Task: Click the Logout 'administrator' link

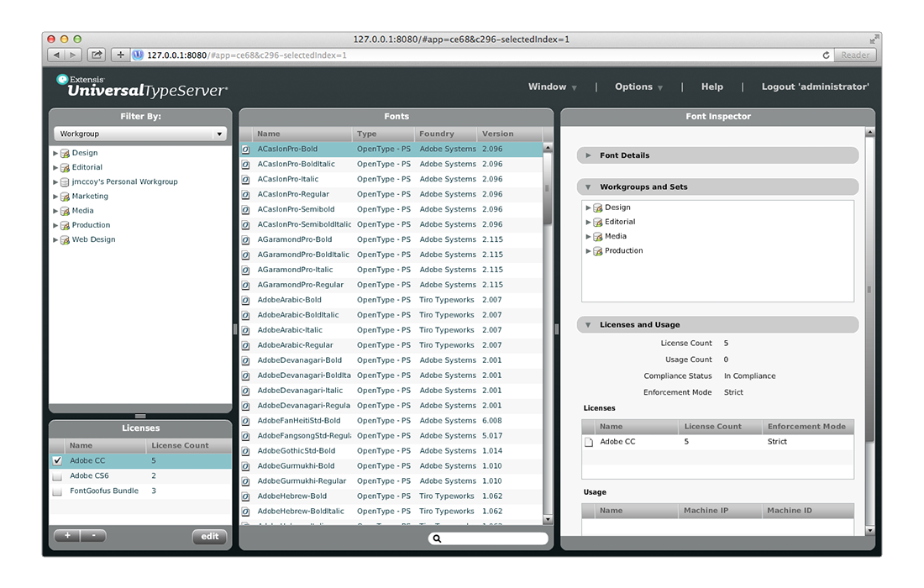Action: pyautogui.click(x=815, y=87)
